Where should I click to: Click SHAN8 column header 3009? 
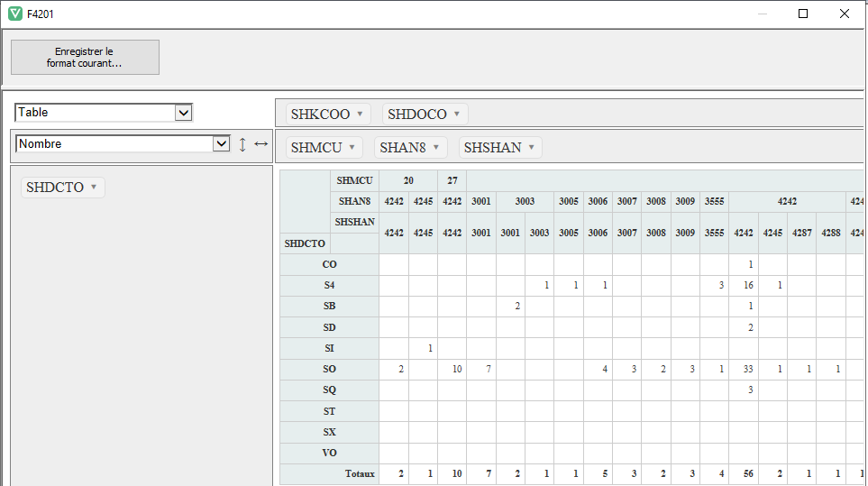pos(685,201)
